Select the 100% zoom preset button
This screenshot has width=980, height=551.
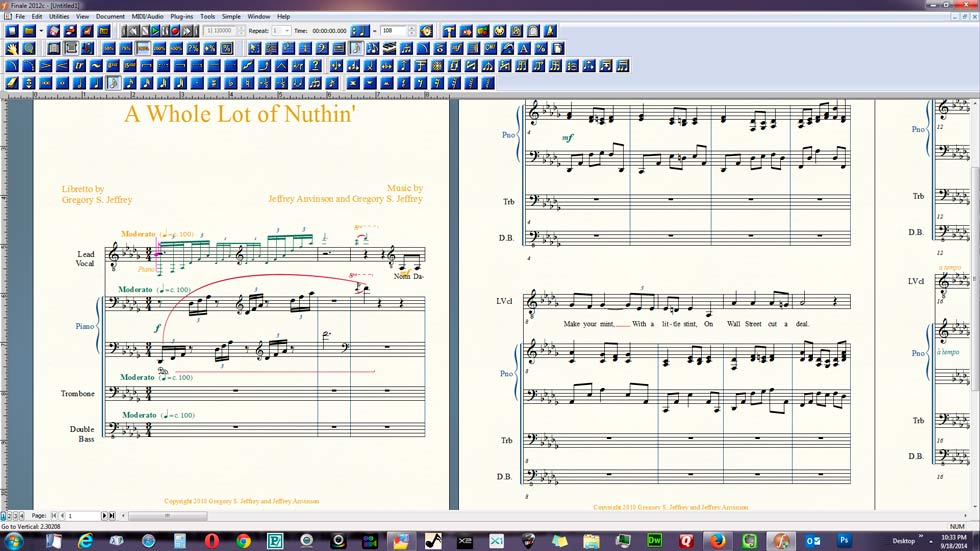[x=143, y=48]
